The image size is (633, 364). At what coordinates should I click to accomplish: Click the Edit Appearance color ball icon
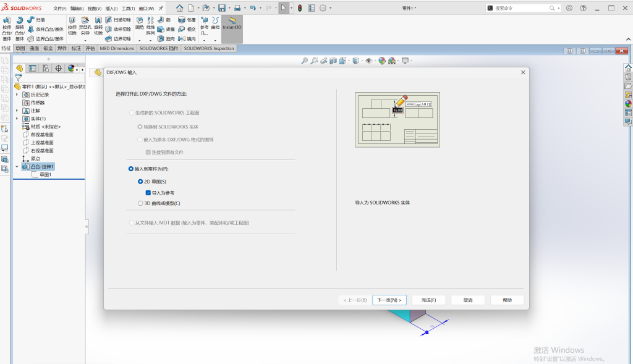(382, 61)
